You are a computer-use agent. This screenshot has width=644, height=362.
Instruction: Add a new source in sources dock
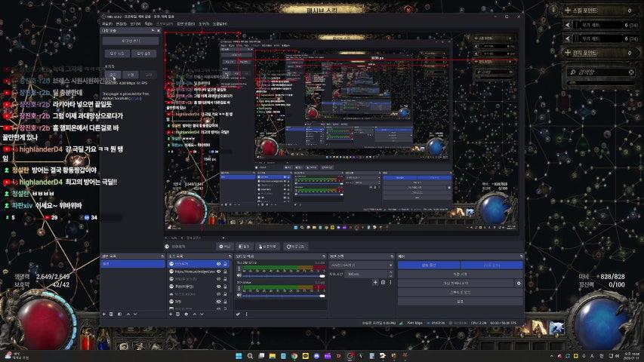(171, 314)
